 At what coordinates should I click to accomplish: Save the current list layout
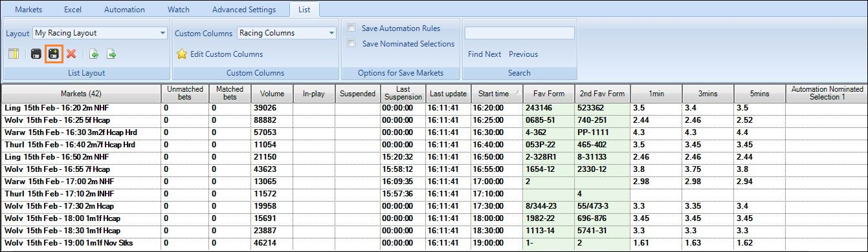coord(36,54)
